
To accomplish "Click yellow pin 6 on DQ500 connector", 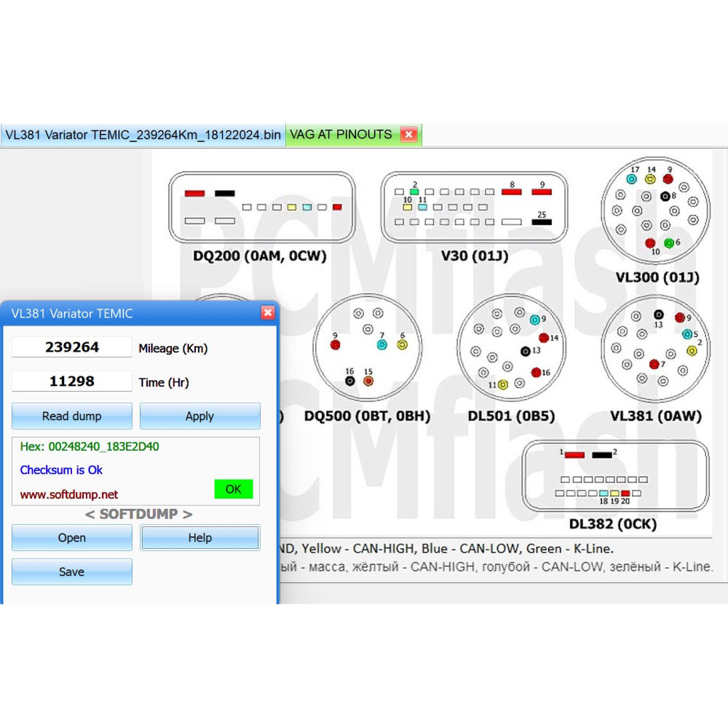I will click(402, 344).
